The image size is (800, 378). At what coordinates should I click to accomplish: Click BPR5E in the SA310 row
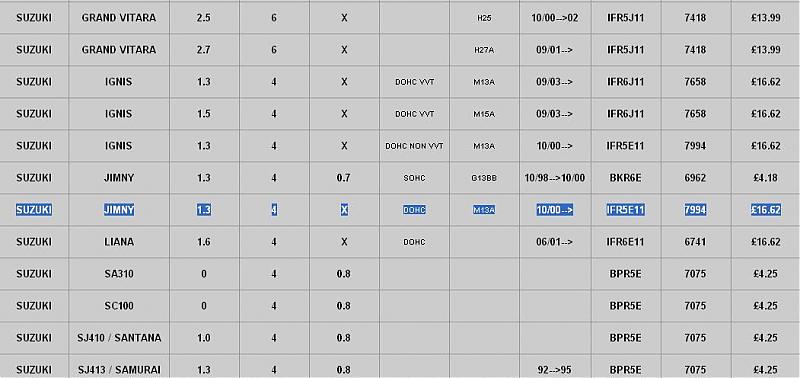tap(626, 274)
